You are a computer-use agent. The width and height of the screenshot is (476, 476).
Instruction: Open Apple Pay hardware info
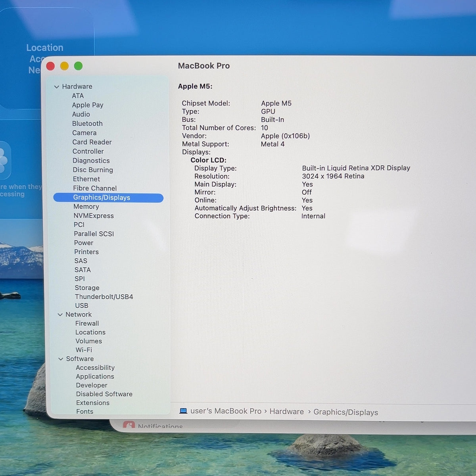pyautogui.click(x=88, y=105)
